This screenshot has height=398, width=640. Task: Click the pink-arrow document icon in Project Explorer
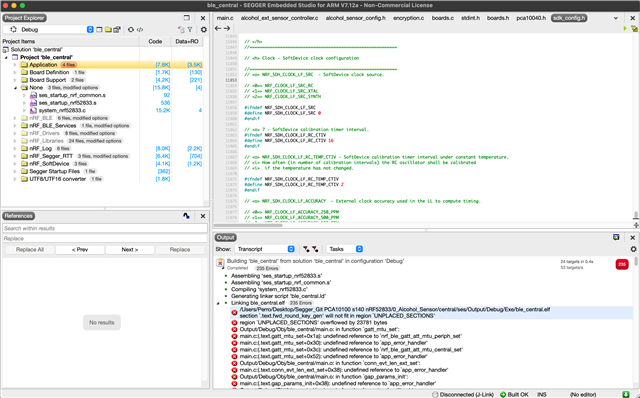click(181, 29)
